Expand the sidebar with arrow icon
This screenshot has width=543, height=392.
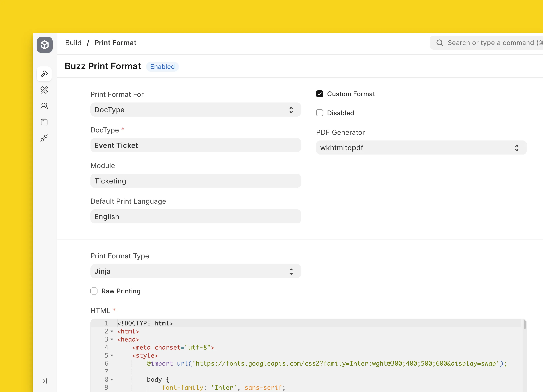coord(44,381)
